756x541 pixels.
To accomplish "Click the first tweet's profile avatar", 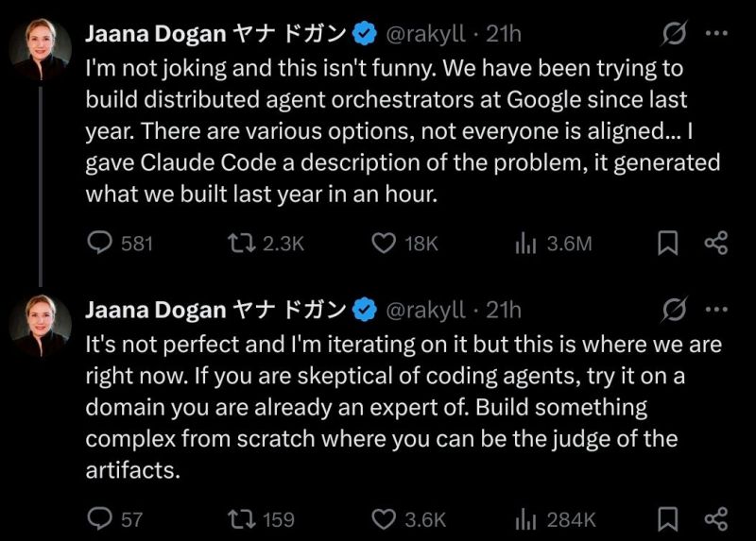I will 41,49.
